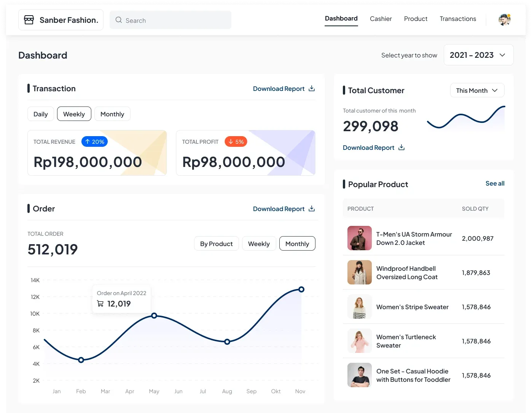The image size is (532, 413).
Task: Open Women's Stripe Sweater thumbnail
Action: click(x=360, y=307)
